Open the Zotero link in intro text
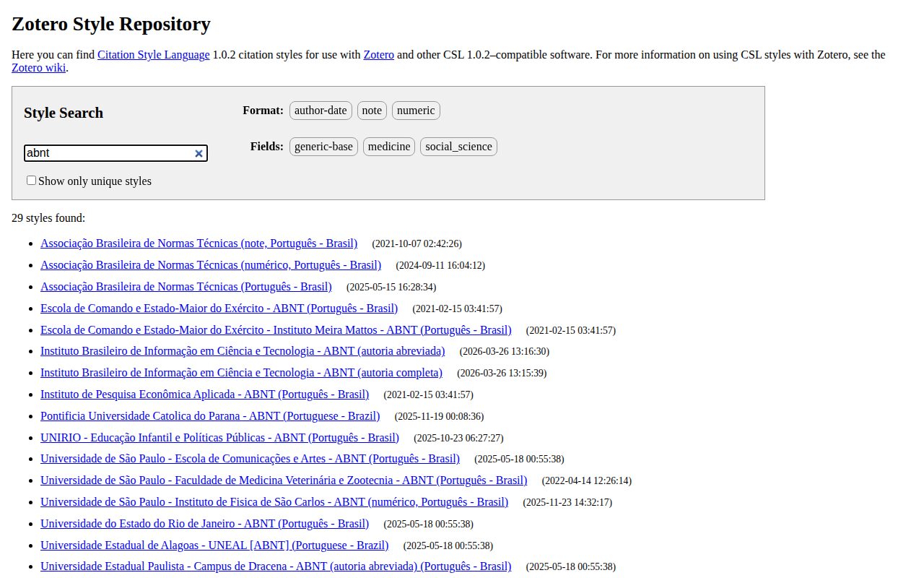This screenshot has height=578, width=924. (x=378, y=55)
